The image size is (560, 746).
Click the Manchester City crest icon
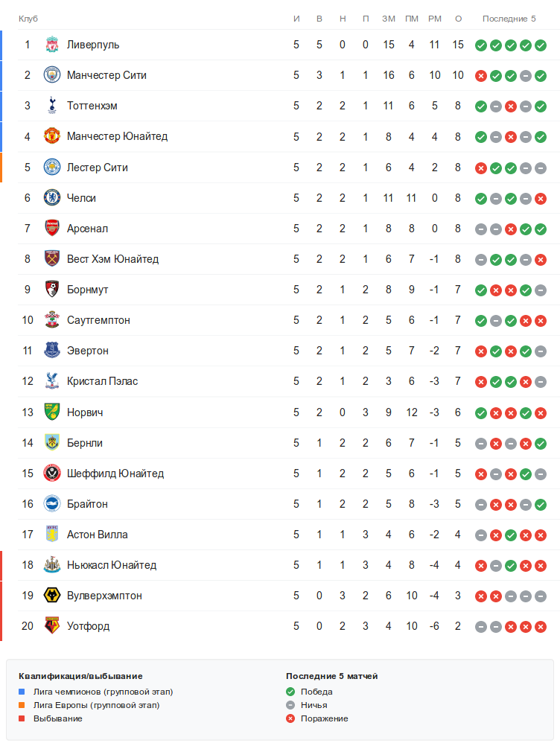pyautogui.click(x=51, y=75)
